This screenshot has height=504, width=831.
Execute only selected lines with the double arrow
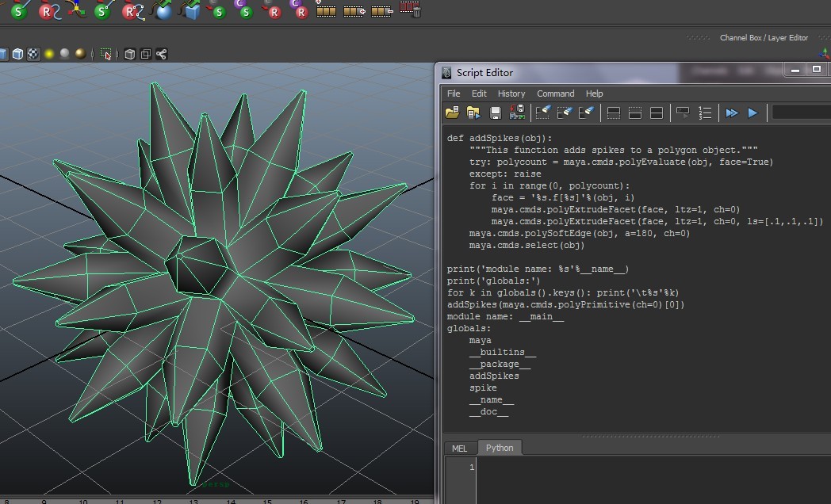pos(731,113)
